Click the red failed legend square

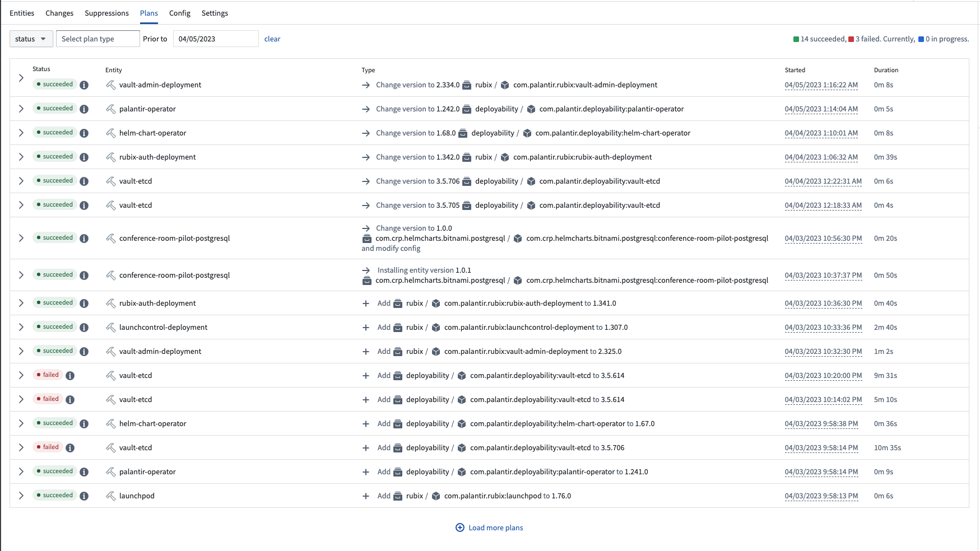click(x=851, y=39)
